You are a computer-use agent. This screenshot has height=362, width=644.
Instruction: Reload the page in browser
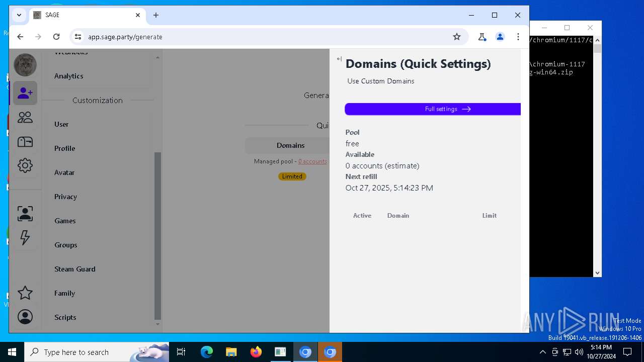point(56,37)
